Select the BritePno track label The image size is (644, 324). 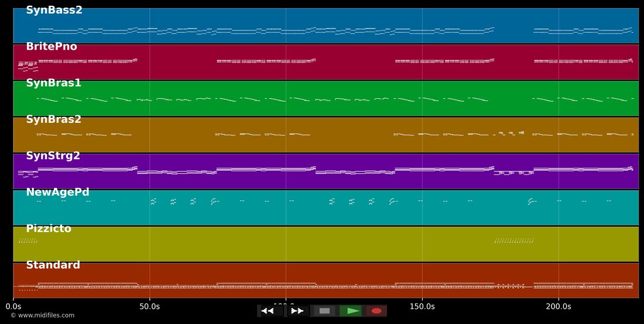[x=52, y=47]
